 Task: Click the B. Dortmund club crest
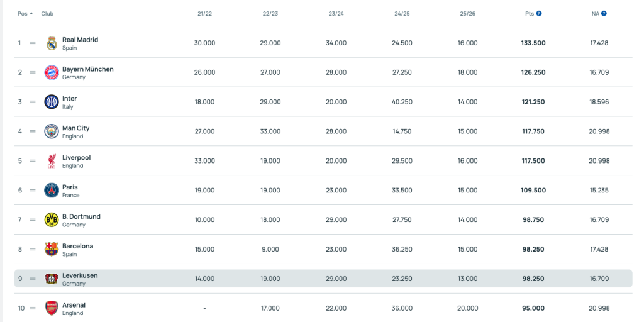[52, 219]
